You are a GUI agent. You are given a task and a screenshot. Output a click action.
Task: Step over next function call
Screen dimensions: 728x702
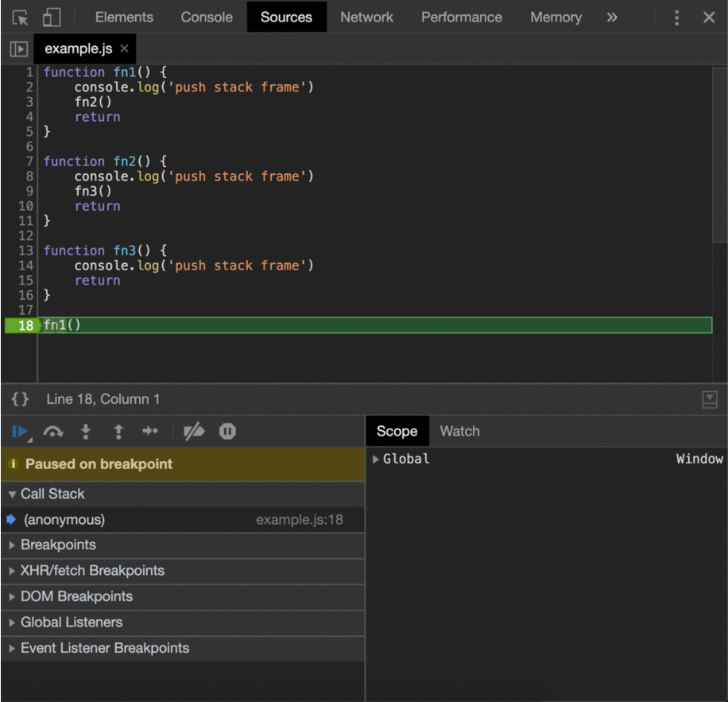[53, 432]
